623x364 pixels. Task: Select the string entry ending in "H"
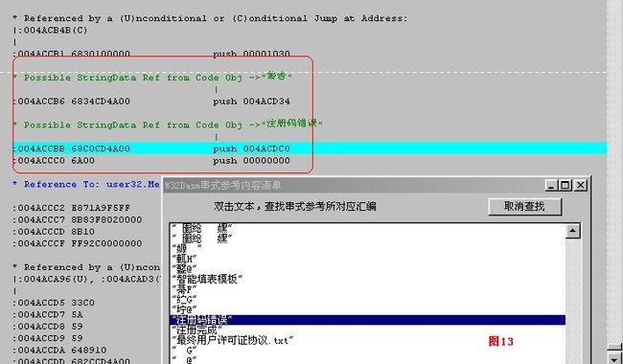point(184,259)
